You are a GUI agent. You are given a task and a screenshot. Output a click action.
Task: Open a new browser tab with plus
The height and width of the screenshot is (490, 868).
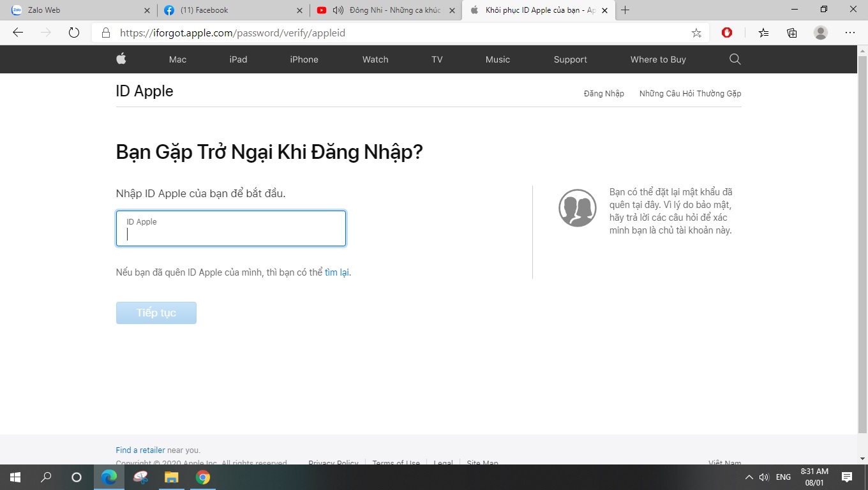click(625, 10)
